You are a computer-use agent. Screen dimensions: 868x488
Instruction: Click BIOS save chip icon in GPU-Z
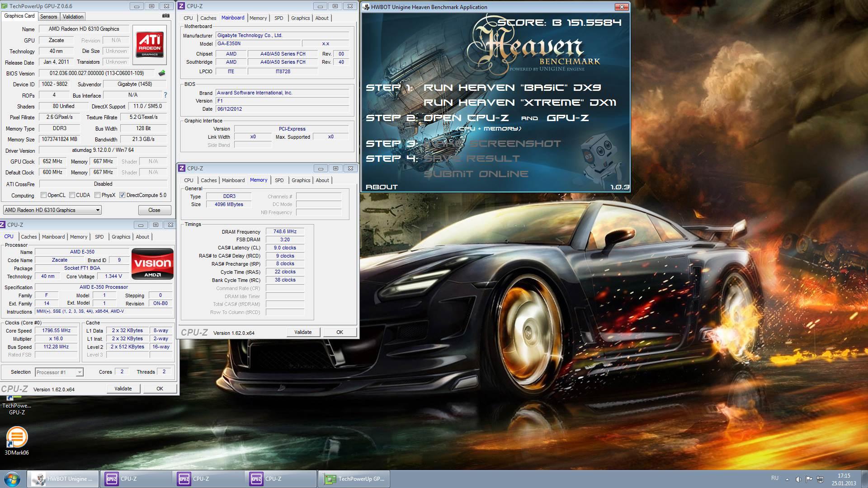161,73
